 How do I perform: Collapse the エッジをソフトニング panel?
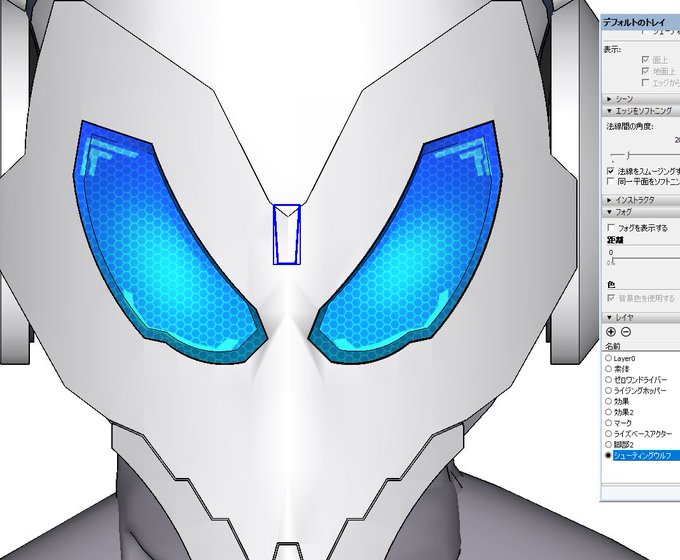(x=641, y=111)
